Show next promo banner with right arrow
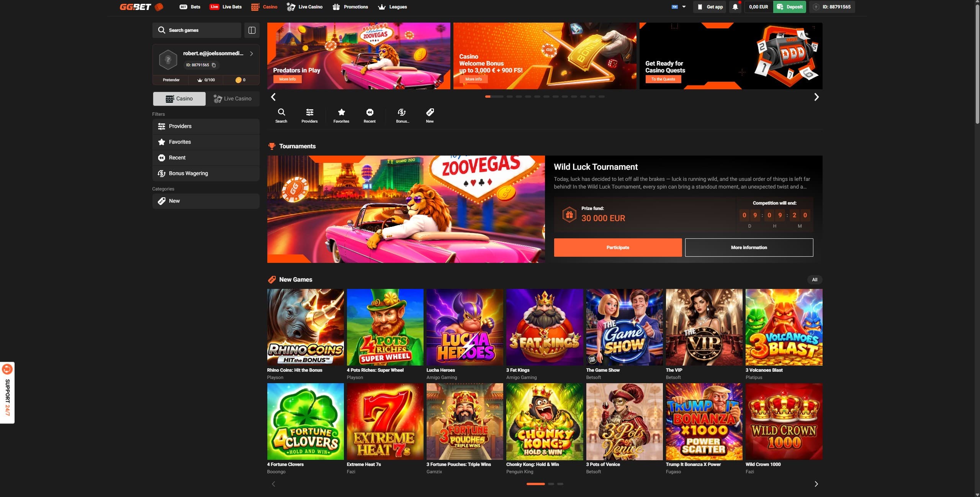The height and width of the screenshot is (497, 980). 816,97
